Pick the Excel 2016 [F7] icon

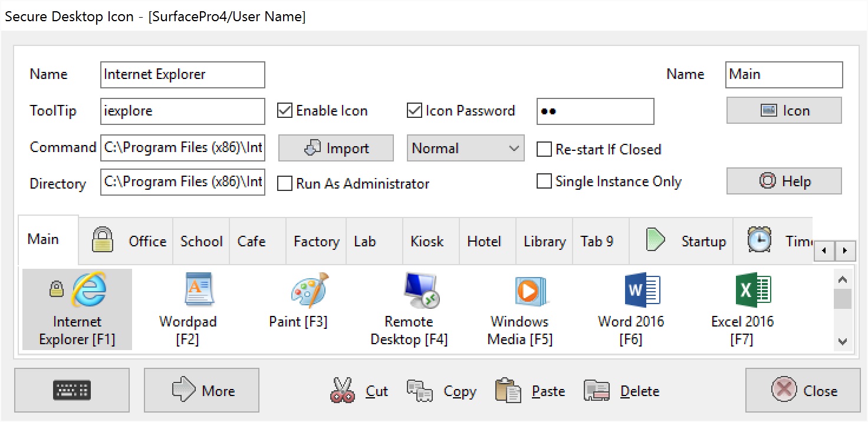753,290
